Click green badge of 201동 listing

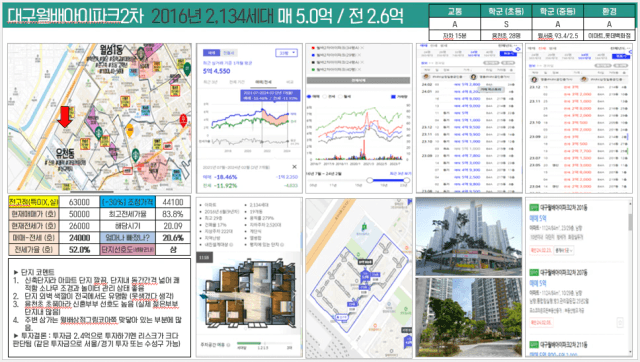click(533, 208)
